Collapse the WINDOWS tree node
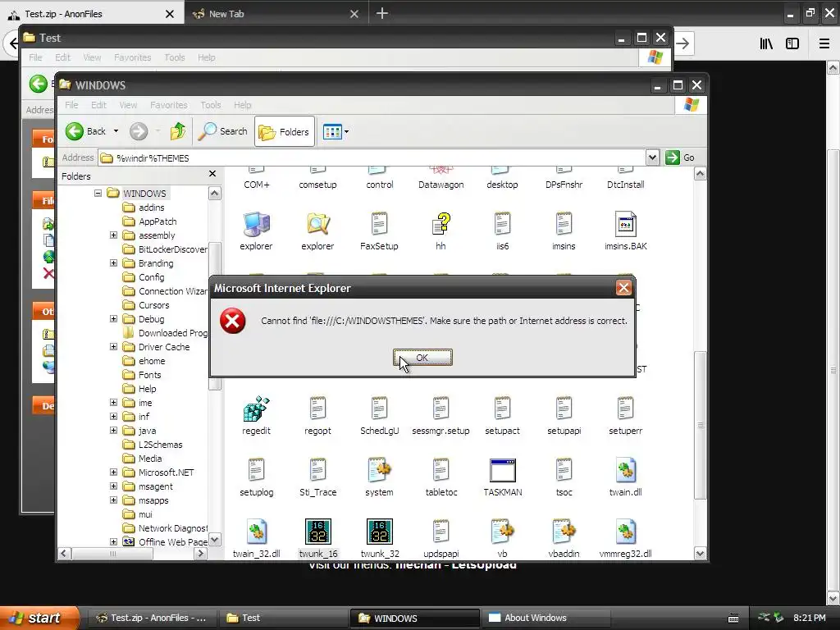This screenshot has height=630, width=840. coord(98,194)
